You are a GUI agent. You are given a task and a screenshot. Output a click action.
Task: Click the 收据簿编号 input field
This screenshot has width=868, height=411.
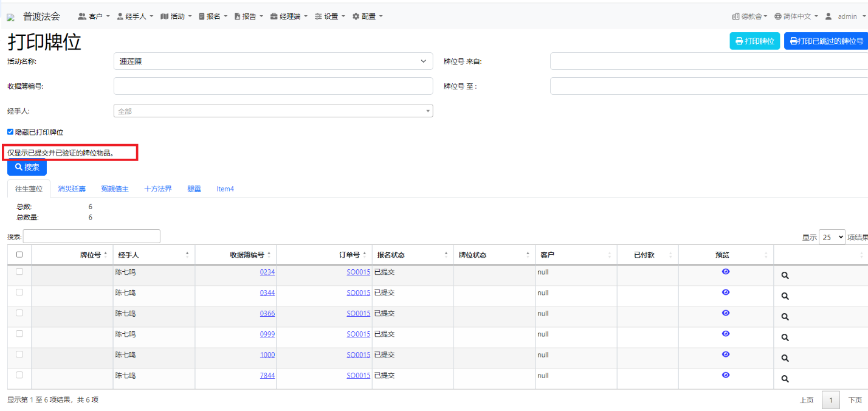coord(273,86)
